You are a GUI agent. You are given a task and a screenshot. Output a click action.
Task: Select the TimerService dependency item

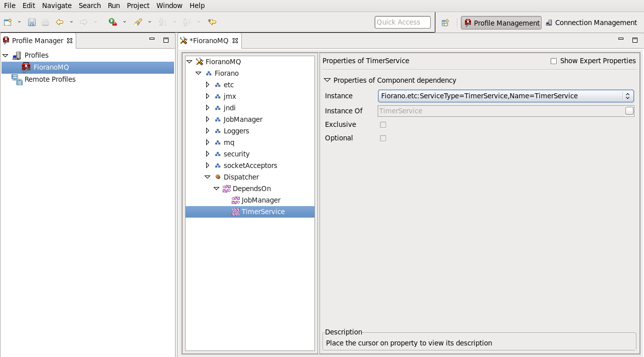263,212
